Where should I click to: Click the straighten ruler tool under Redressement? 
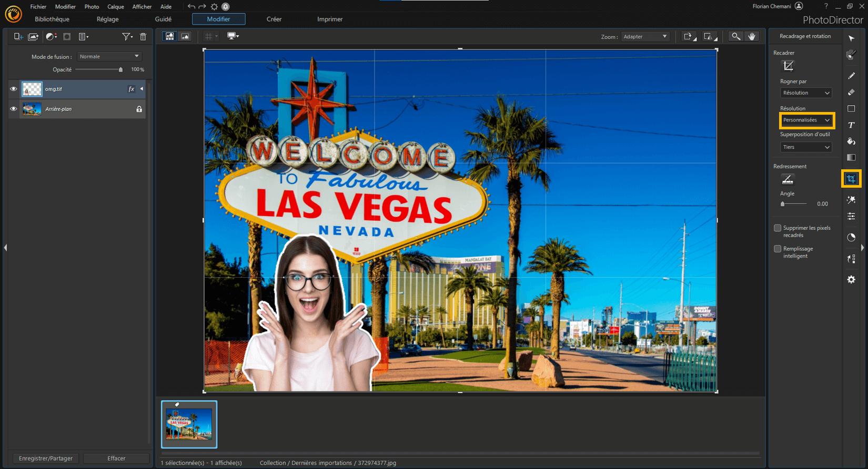[x=787, y=180]
